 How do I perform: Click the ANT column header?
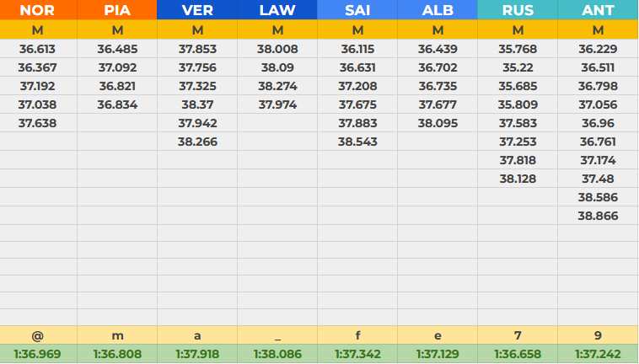pos(598,10)
